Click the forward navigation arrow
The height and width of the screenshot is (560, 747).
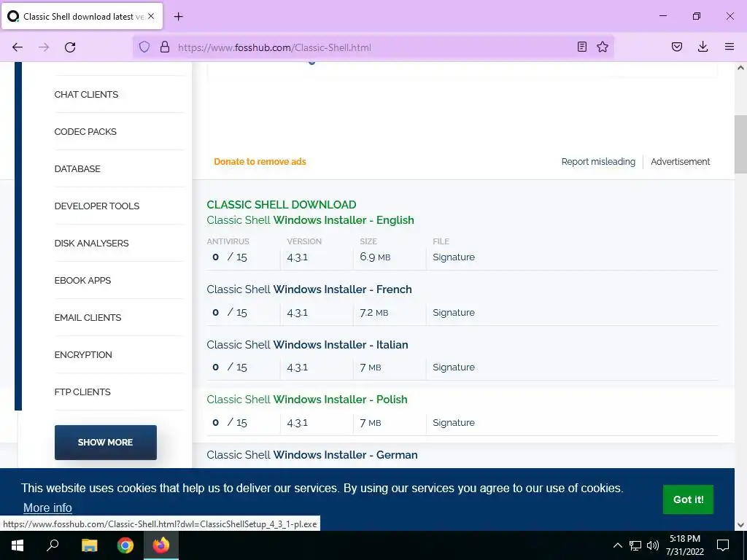(44, 47)
